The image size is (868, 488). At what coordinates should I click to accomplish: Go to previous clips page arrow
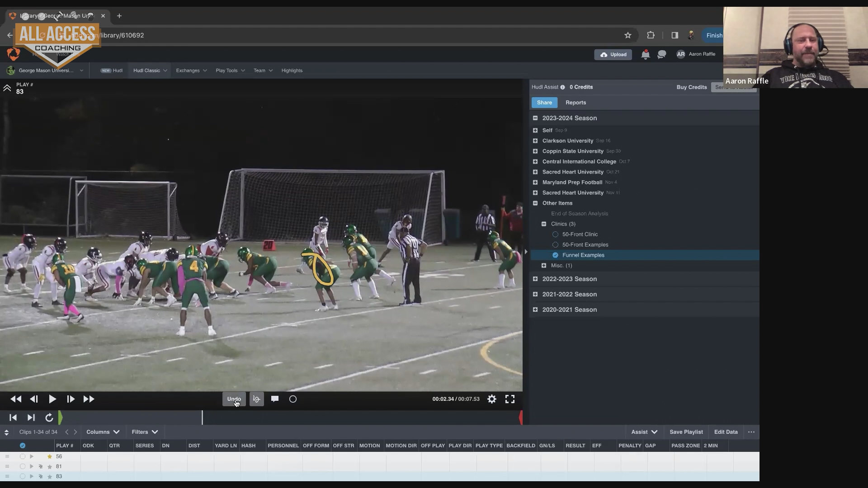[x=67, y=432]
